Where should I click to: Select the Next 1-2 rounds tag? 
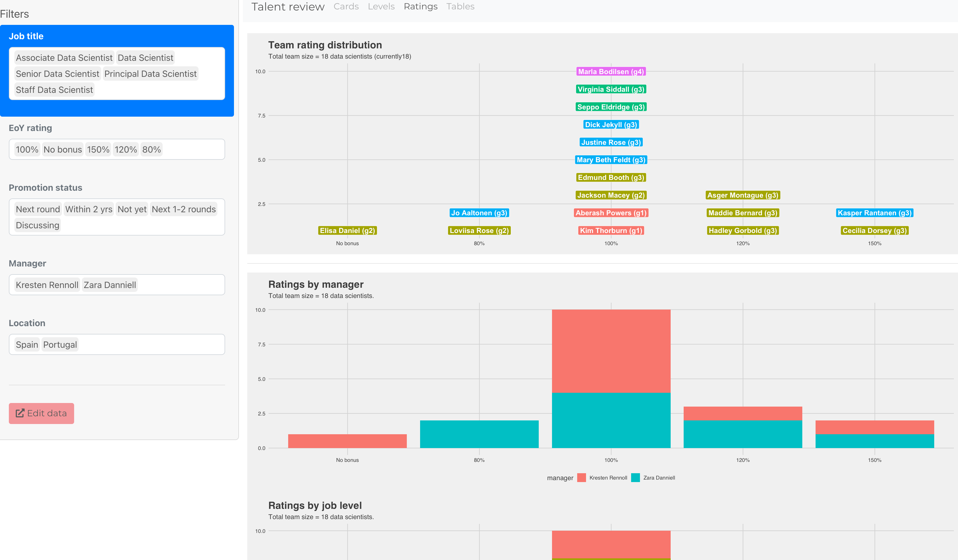tap(184, 209)
